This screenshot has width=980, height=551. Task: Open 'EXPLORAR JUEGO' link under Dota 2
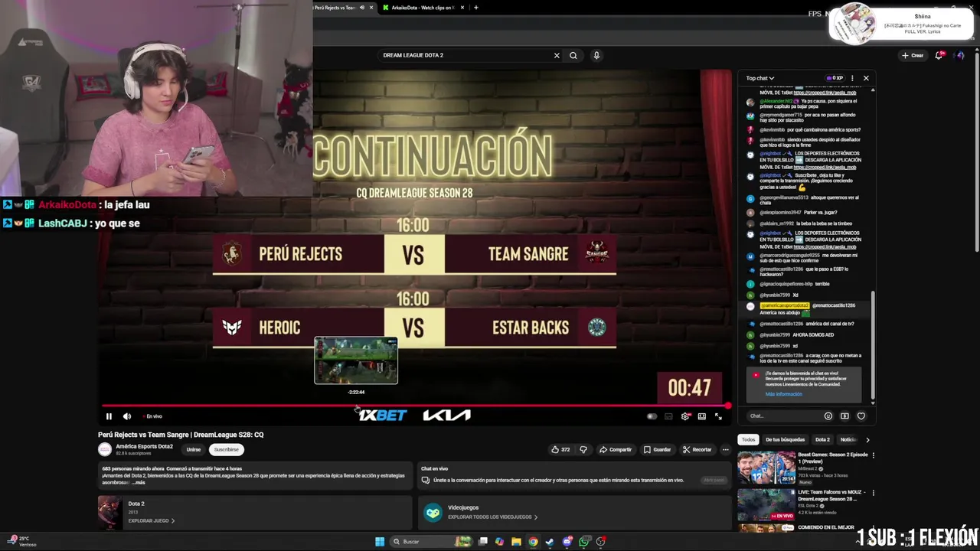click(151, 520)
